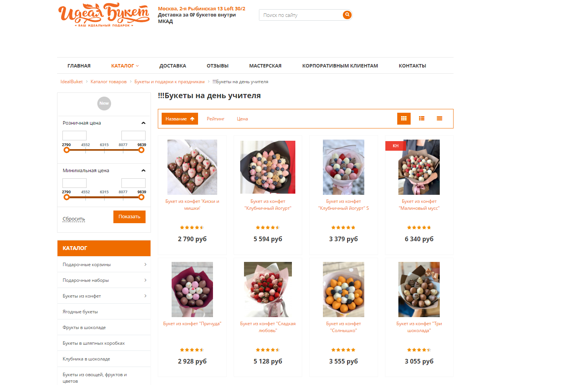Screen dimensions: 588x385
Task: Expand the Подарочные корзины category arrow
Action: coord(146,264)
